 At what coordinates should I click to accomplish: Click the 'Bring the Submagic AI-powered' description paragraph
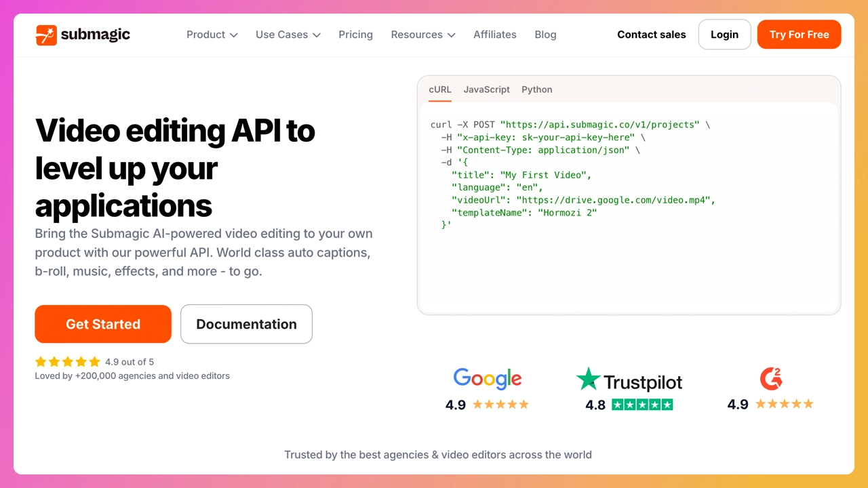pyautogui.click(x=203, y=252)
